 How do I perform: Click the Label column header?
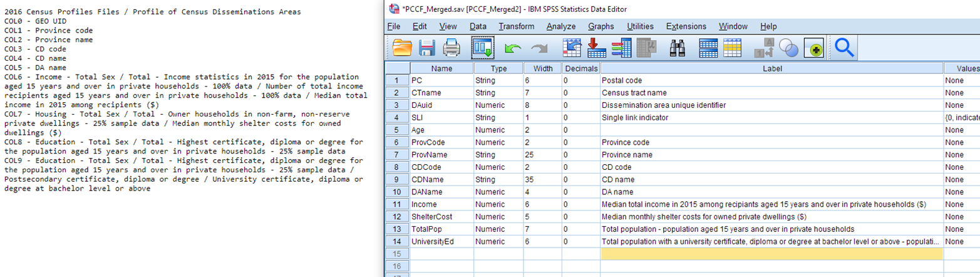tap(771, 68)
